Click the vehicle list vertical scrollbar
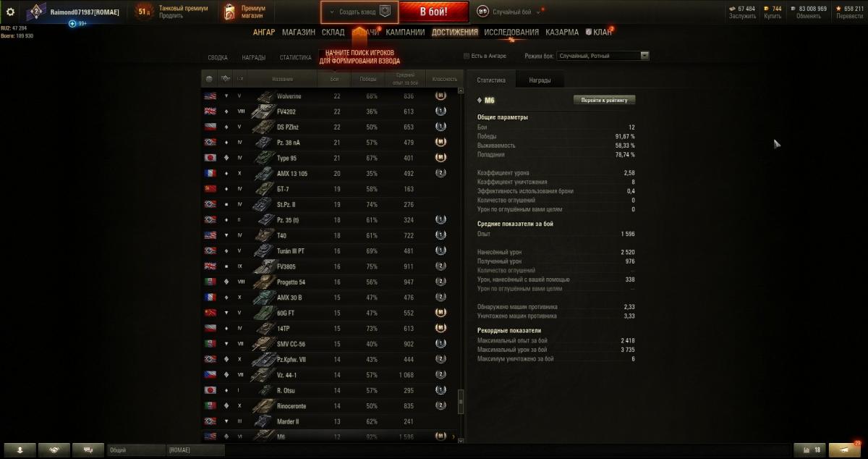The width and height of the screenshot is (868, 459). click(x=461, y=401)
